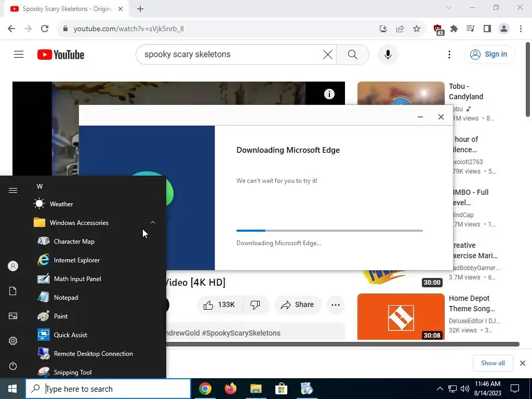
Task: Open Pictures from Start sidebar
Action: point(13,316)
